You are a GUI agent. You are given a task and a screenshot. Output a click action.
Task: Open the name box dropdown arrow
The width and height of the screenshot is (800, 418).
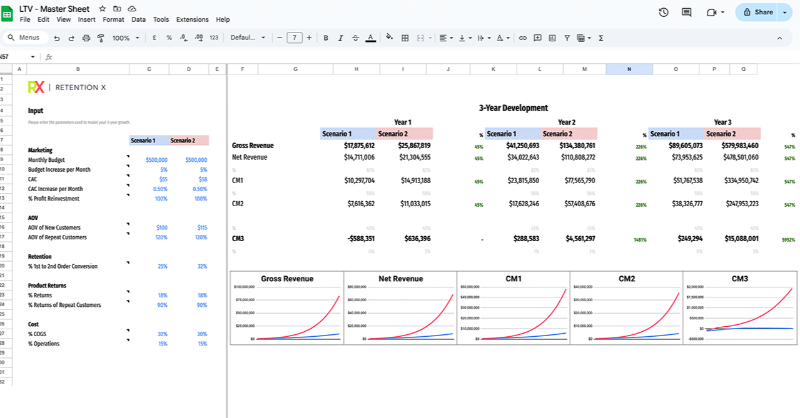[x=33, y=57]
